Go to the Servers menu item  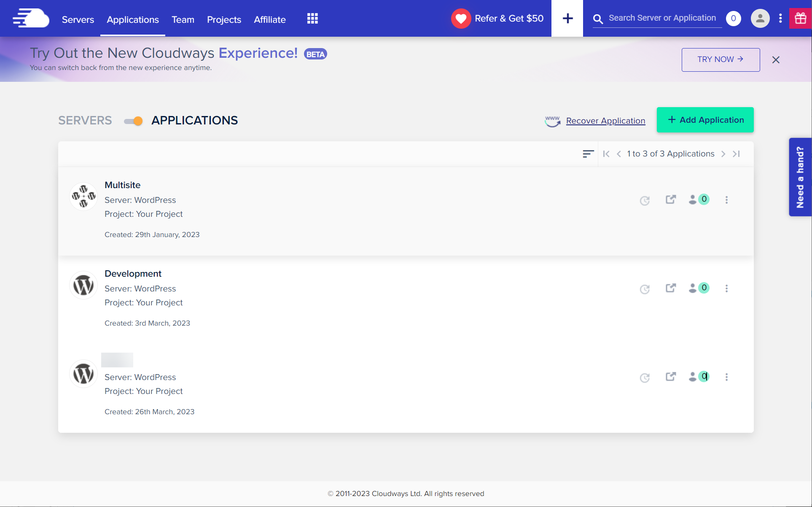(x=78, y=19)
